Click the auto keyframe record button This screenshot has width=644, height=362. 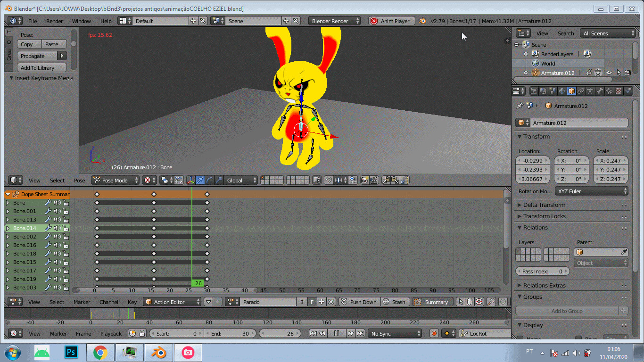coord(434,333)
